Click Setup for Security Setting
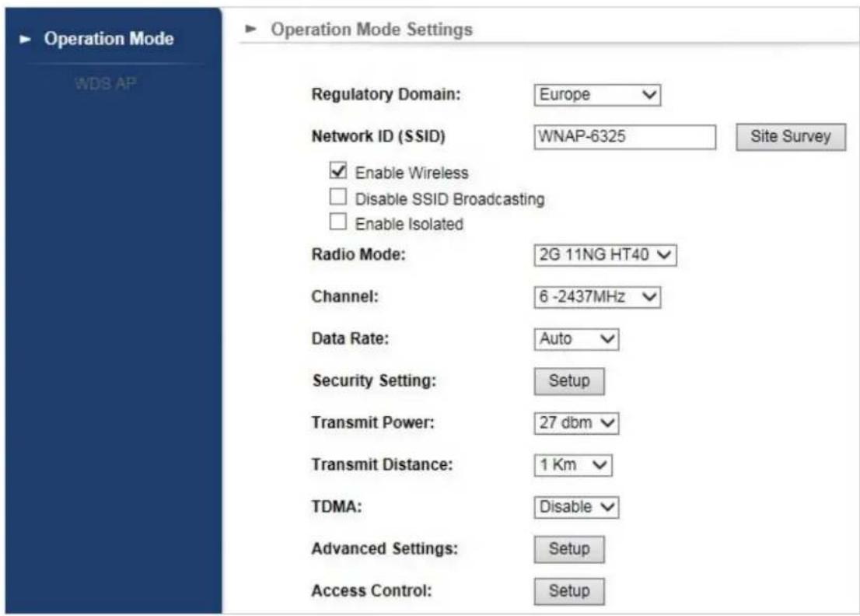Viewport: 860px width, 616px height. tap(569, 381)
